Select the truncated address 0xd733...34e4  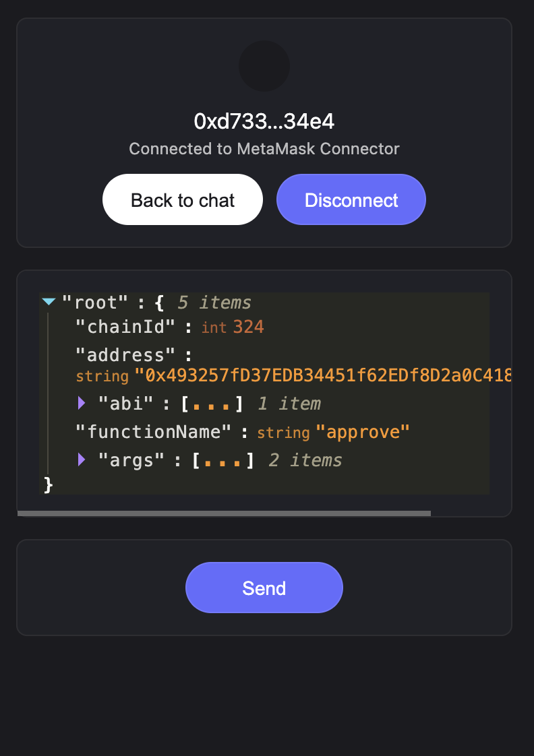click(x=264, y=121)
